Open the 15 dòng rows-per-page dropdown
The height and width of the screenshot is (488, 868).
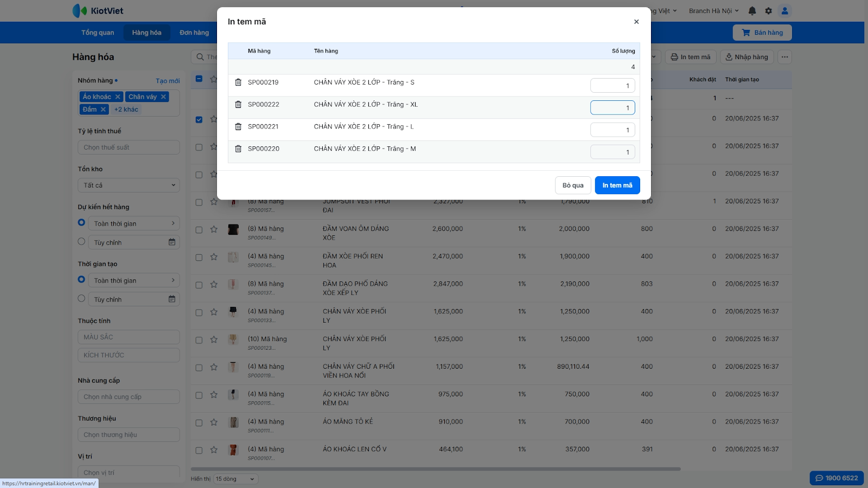tap(235, 479)
